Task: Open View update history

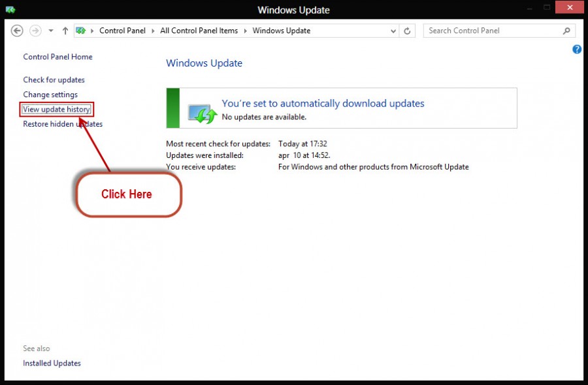Action: click(x=56, y=110)
